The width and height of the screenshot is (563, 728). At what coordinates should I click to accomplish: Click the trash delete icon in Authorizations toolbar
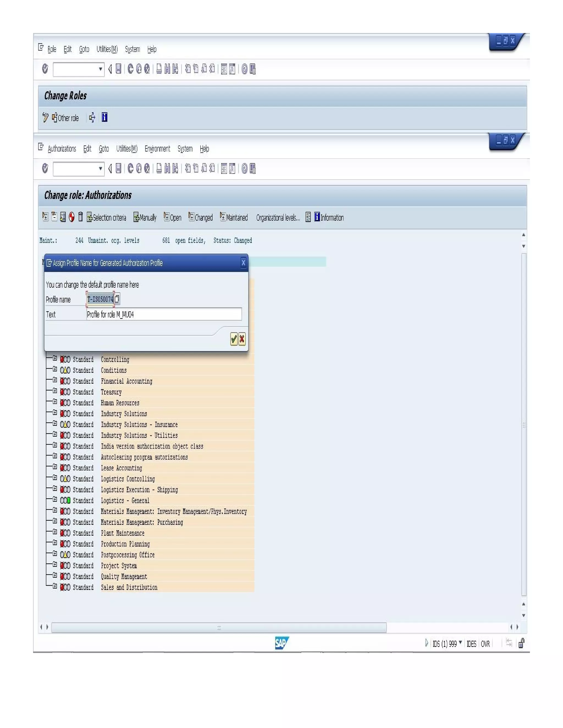pos(80,217)
